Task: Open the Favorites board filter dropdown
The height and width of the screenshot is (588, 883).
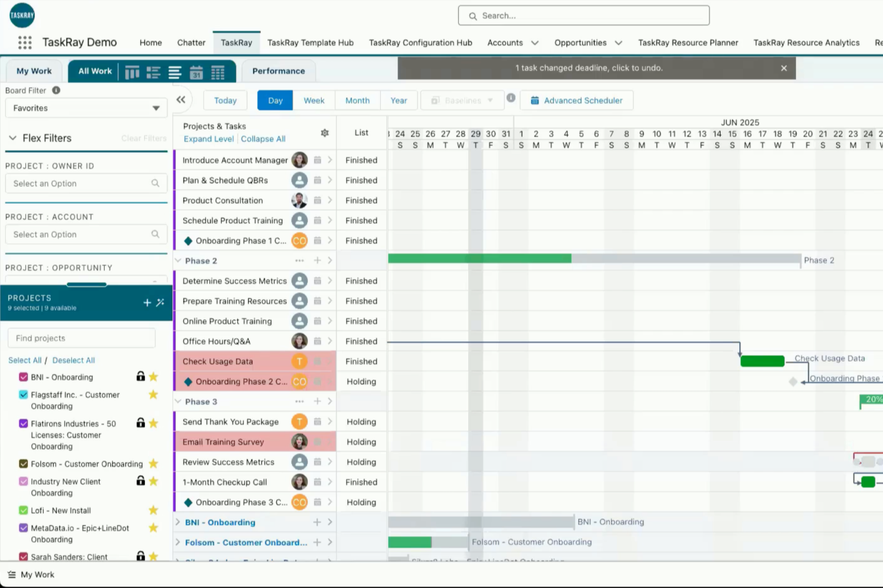Action: 86,108
